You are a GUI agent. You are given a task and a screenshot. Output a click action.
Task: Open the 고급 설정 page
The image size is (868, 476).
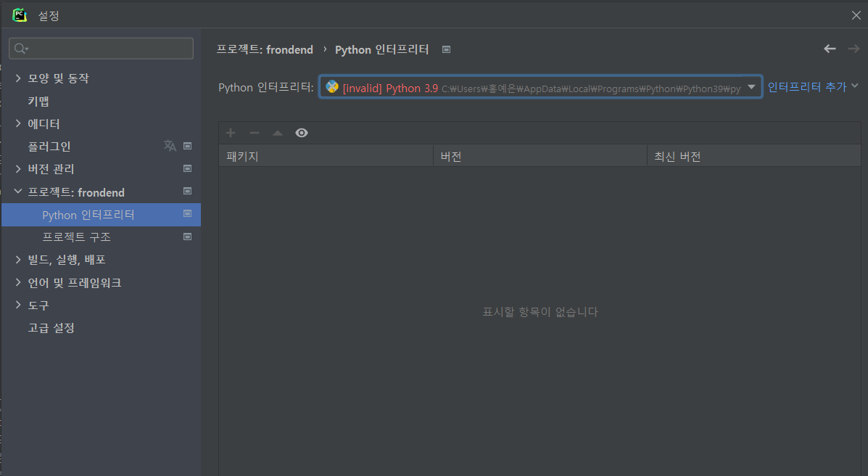pyautogui.click(x=51, y=328)
